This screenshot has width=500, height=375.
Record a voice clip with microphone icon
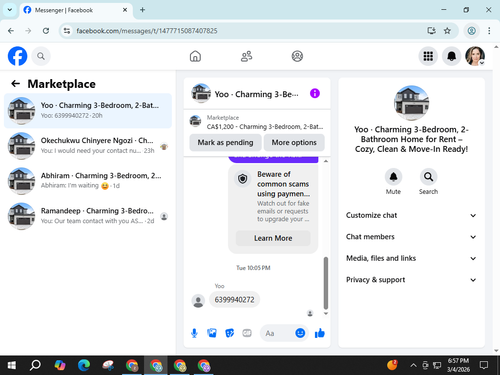tap(194, 333)
